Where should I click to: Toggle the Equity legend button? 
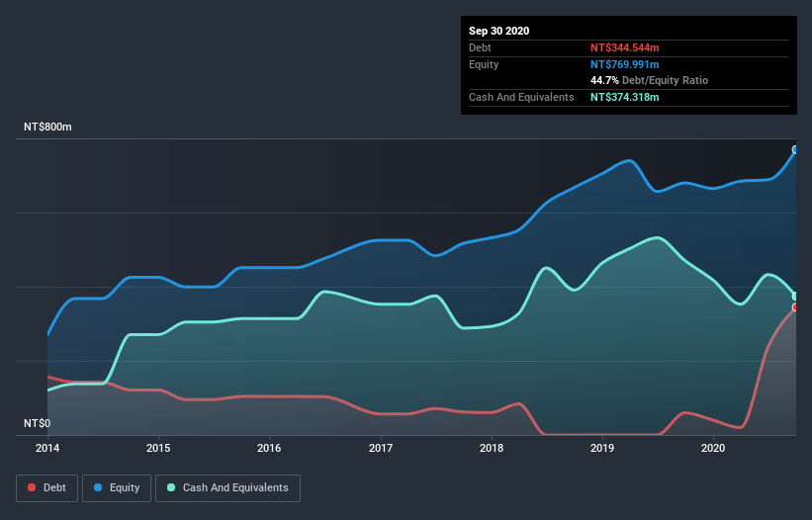[x=117, y=488]
